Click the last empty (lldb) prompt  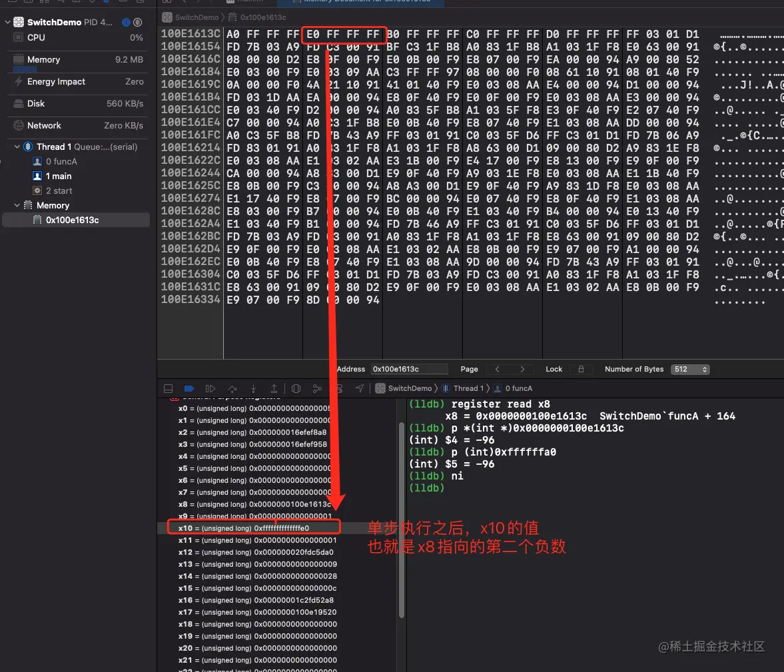click(426, 488)
